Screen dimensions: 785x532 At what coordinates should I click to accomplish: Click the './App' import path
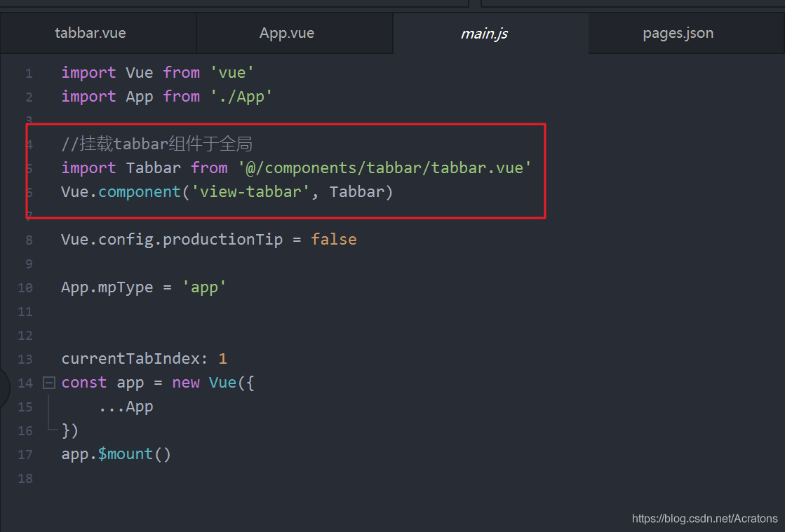[x=241, y=97]
